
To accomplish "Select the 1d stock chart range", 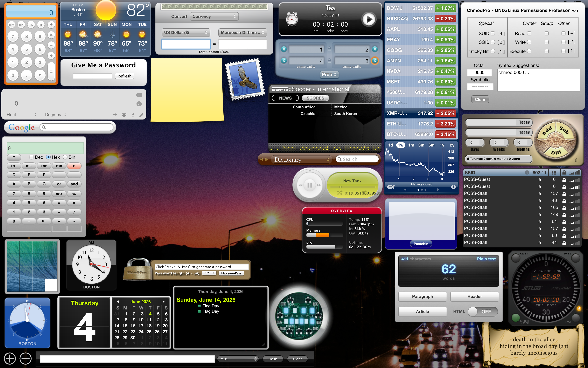I will [390, 145].
